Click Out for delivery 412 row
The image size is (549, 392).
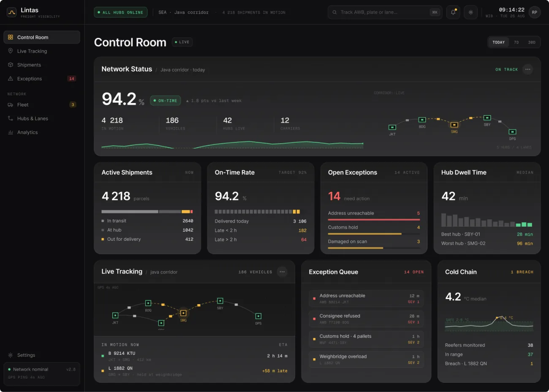click(147, 239)
